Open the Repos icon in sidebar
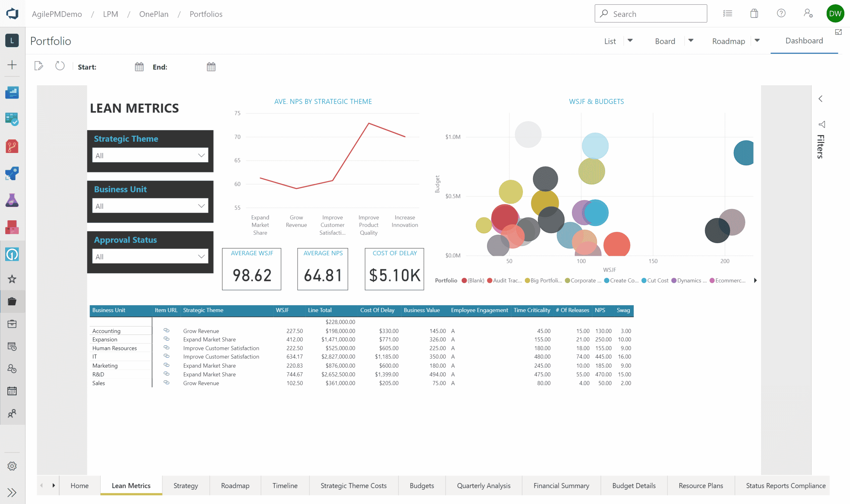The width and height of the screenshot is (850, 504). 12,147
